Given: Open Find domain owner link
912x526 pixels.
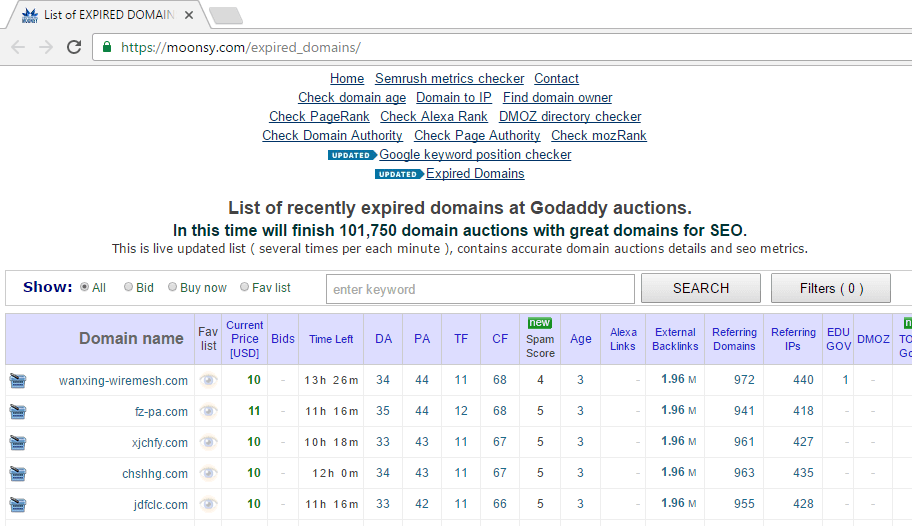Looking at the screenshot, I should pos(557,98).
